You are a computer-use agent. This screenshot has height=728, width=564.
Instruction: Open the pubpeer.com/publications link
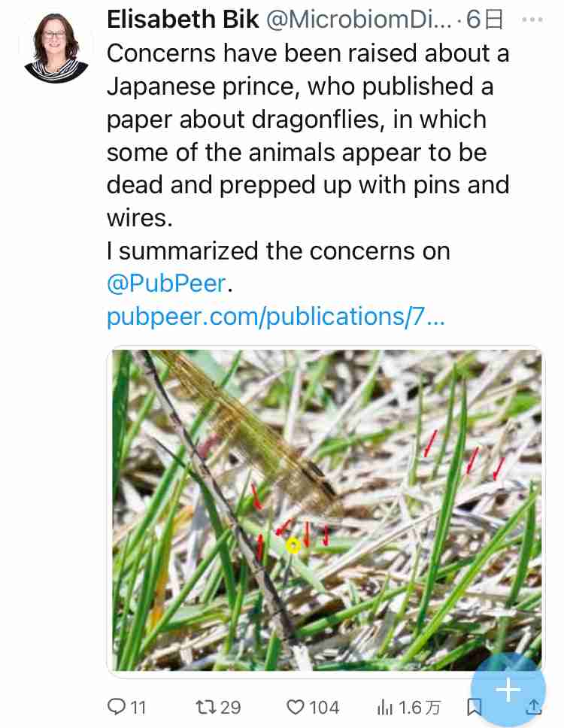276,317
